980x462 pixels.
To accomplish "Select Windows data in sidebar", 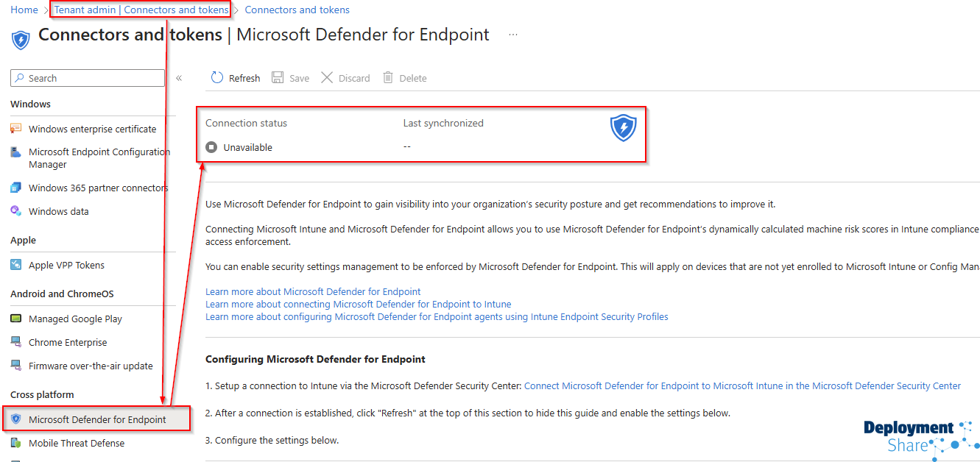I will coord(58,211).
